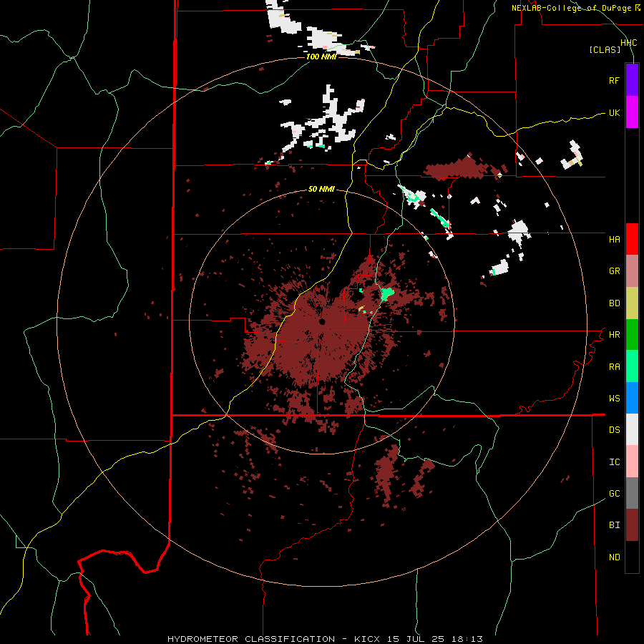This screenshot has height=644, width=644.
Task: Click the radar site center dot
Action: (322, 321)
